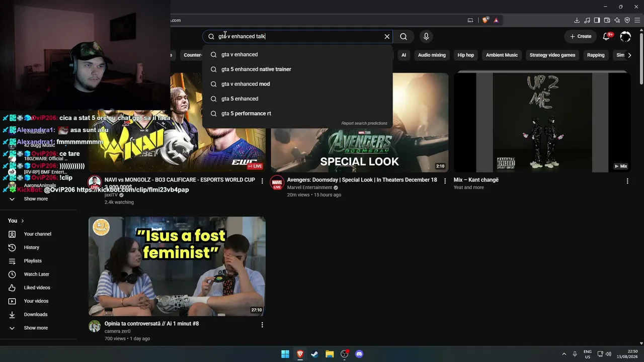This screenshot has width=644, height=362.
Task: Select the Audio mixing chip
Action: point(432,55)
